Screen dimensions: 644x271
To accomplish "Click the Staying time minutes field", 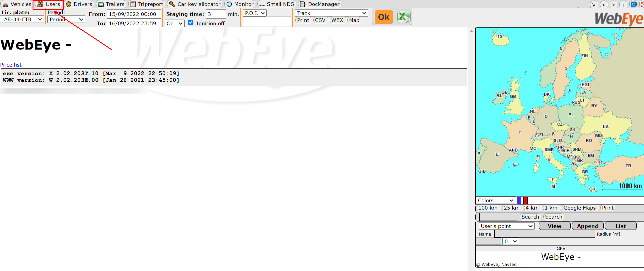I will pyautogui.click(x=216, y=14).
